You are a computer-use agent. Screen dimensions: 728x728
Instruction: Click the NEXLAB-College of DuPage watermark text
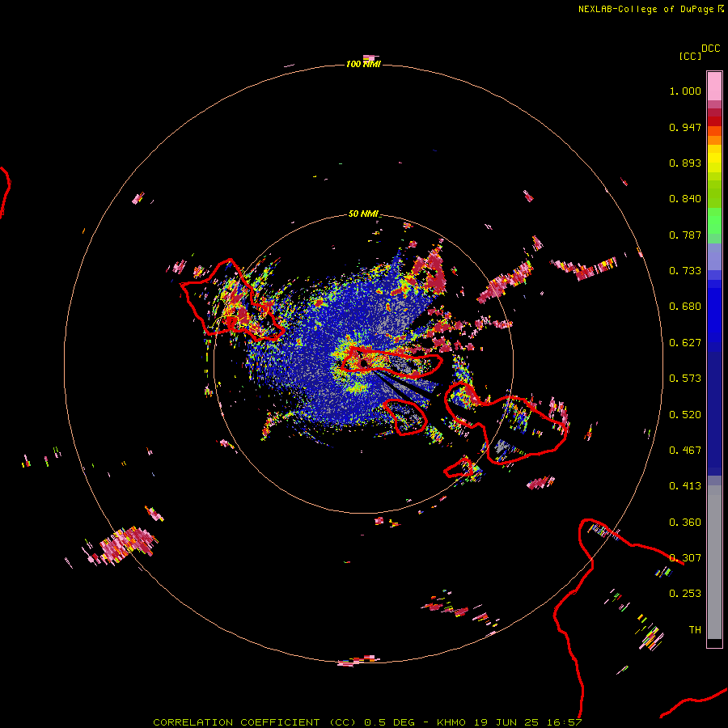click(645, 9)
